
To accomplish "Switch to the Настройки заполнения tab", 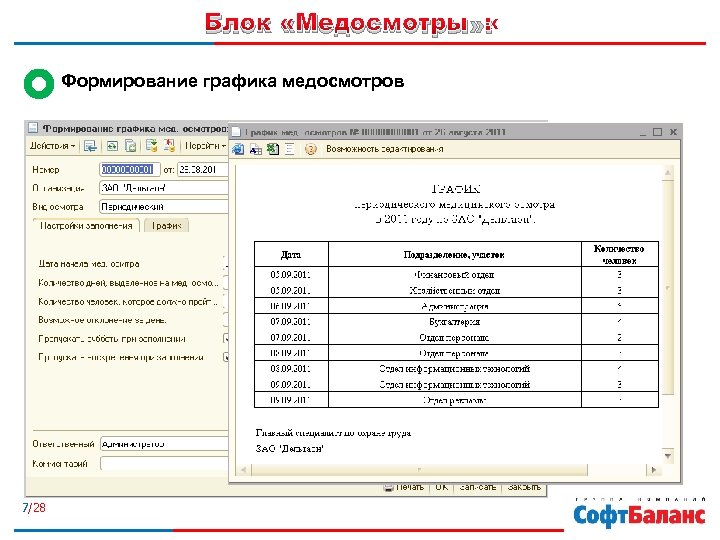I will (86, 225).
